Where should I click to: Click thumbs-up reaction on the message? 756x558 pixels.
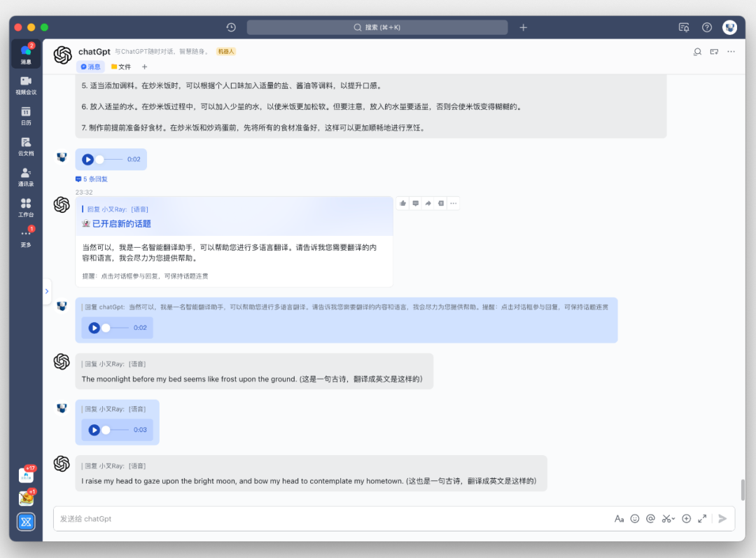[x=402, y=204]
